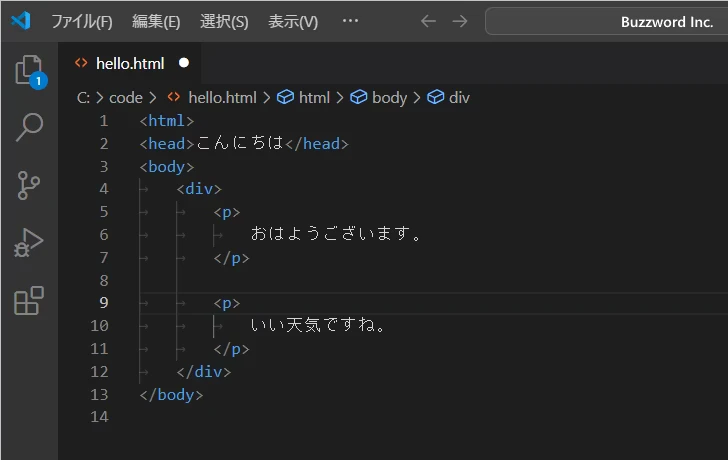Click the body breadcrumb segment
The image size is (728, 460).
pyautogui.click(x=390, y=98)
